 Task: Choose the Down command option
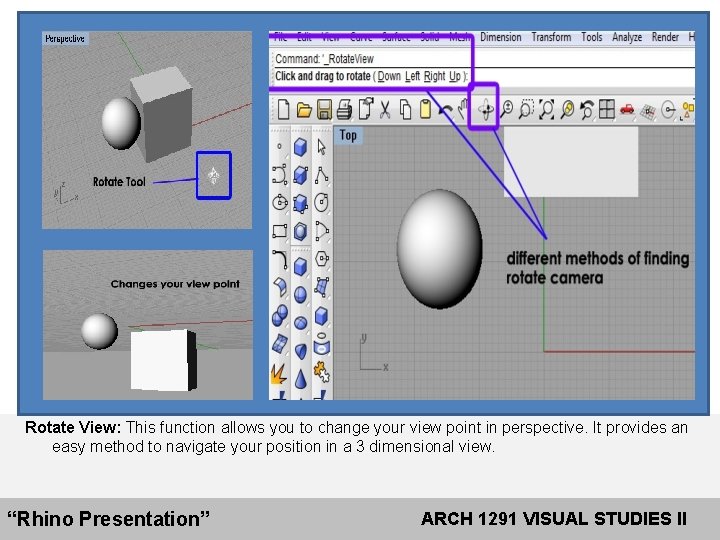(389, 76)
